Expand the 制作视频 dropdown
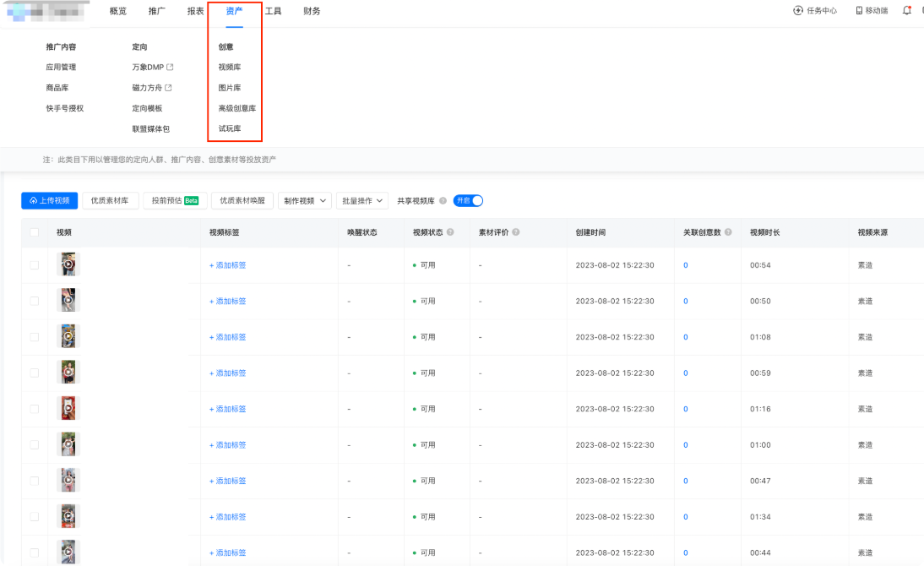This screenshot has height=566, width=924. coord(305,201)
